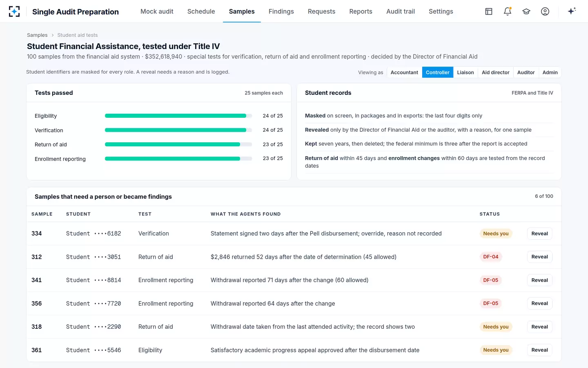Select masked student ····2290

[x=94, y=327]
